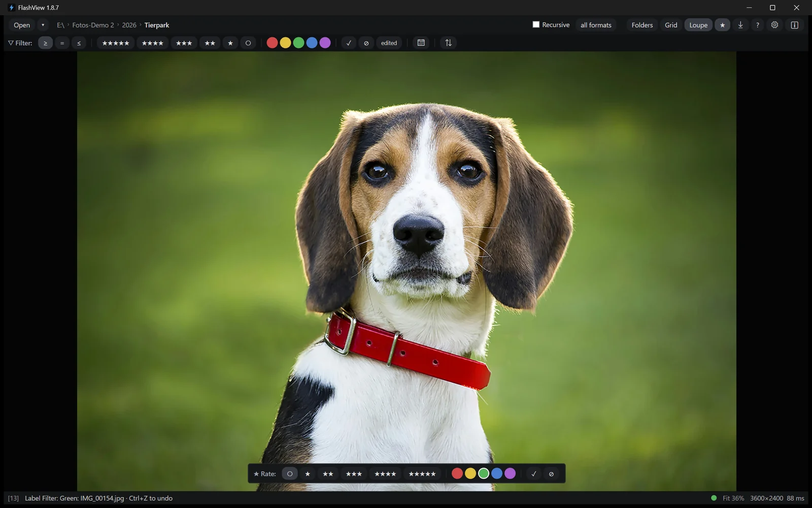Rate image one star in Rate bar
The image size is (812, 508).
click(308, 474)
